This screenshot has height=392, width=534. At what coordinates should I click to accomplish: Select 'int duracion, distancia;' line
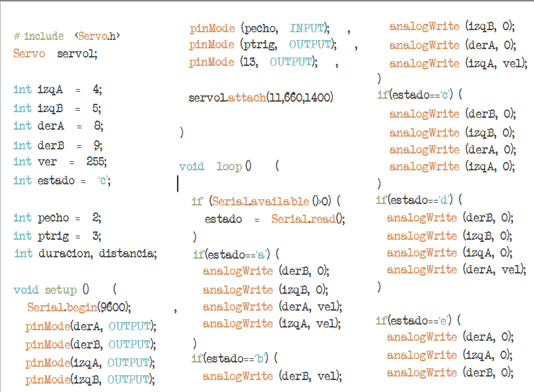pos(86,254)
